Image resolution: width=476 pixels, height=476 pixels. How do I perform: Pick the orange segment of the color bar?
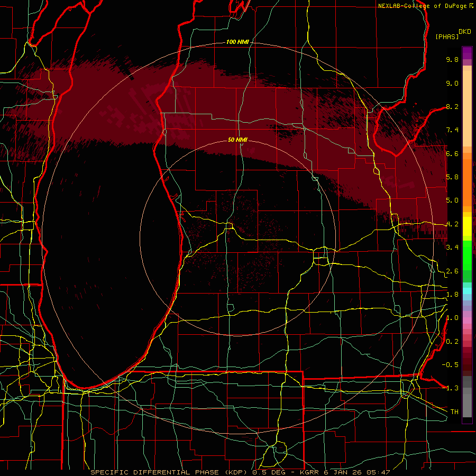coord(467,182)
